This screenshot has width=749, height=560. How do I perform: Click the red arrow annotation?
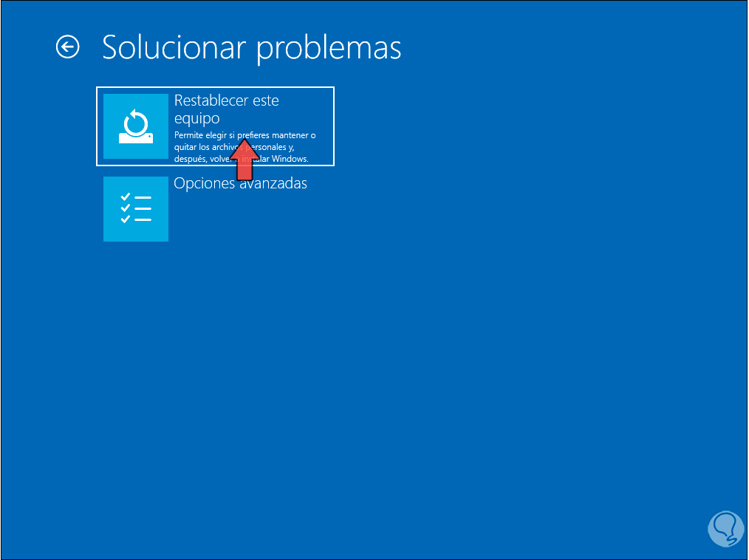[x=244, y=160]
